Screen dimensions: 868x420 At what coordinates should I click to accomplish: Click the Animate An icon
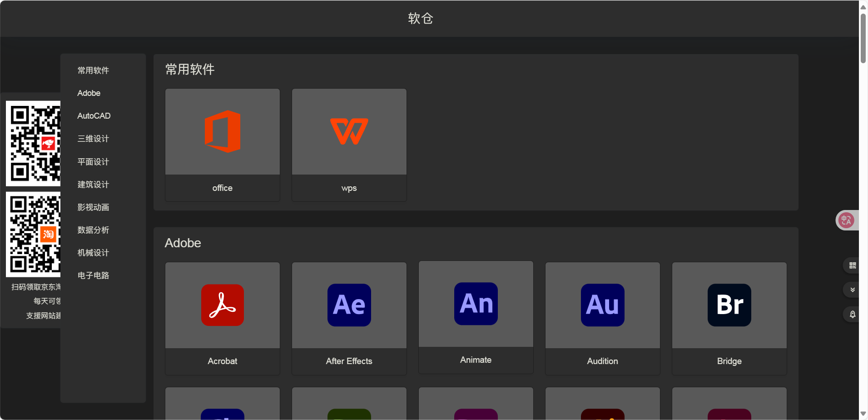point(476,304)
